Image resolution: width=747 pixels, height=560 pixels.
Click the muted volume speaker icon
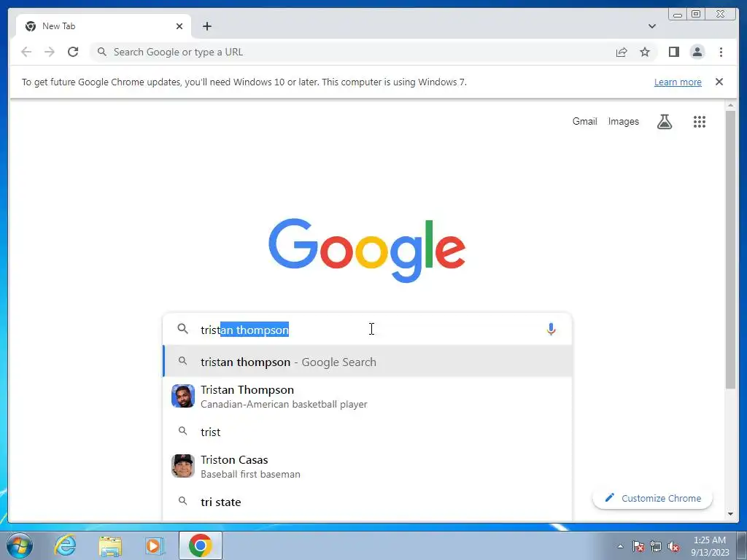(673, 546)
